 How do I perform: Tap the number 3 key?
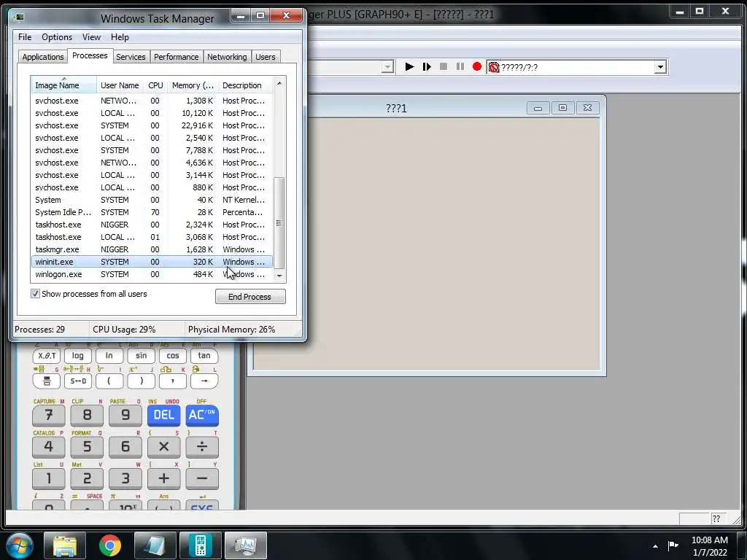click(125, 478)
